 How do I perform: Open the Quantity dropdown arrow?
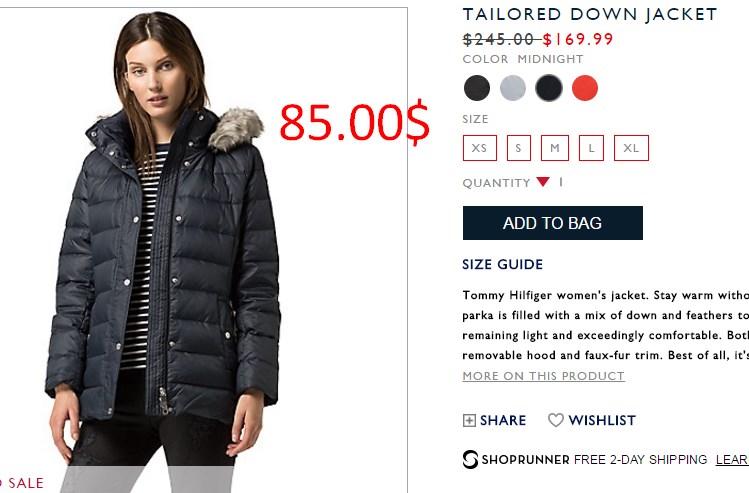coord(543,182)
